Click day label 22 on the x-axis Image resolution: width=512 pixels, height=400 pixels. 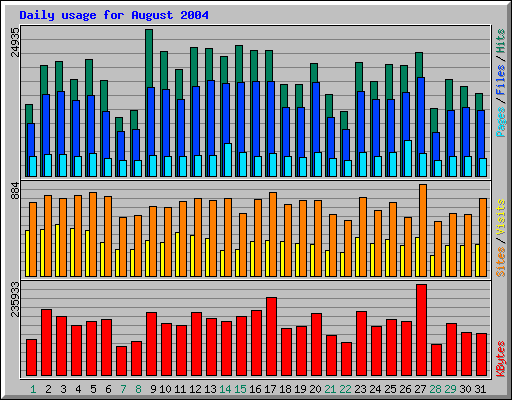pyautogui.click(x=345, y=389)
